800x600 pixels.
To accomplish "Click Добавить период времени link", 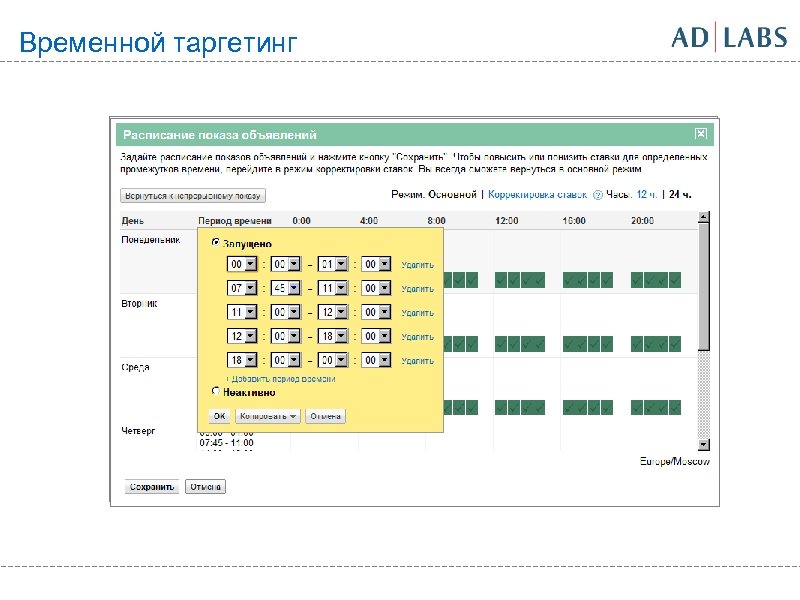I will [x=281, y=379].
